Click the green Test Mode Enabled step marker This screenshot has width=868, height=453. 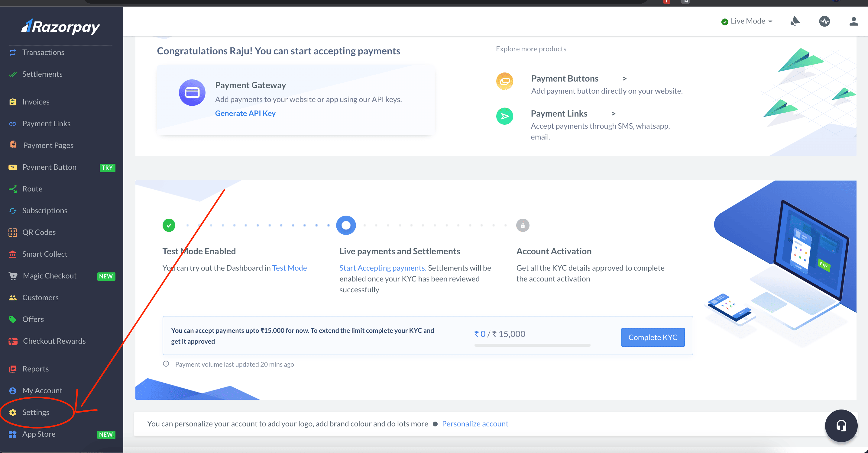pyautogui.click(x=169, y=225)
